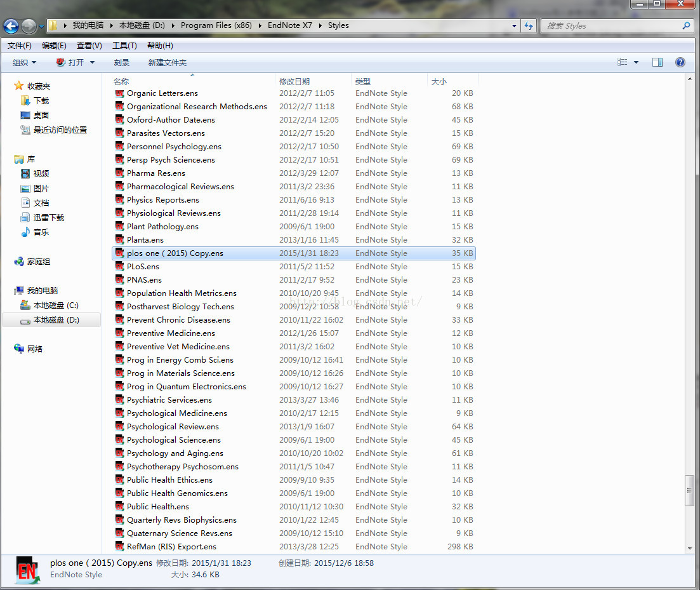Click the Planta.ens file icon
Viewport: 700px width, 590px height.
pos(120,239)
